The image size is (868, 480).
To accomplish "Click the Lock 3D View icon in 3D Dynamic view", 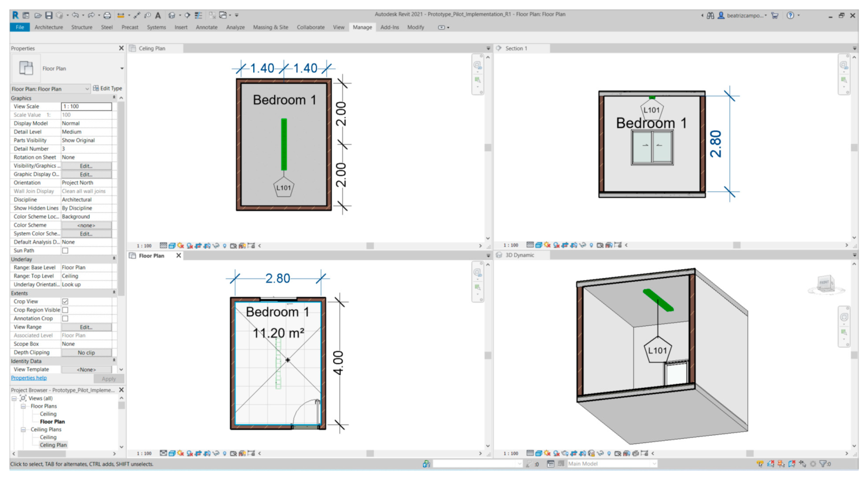I will (x=592, y=454).
